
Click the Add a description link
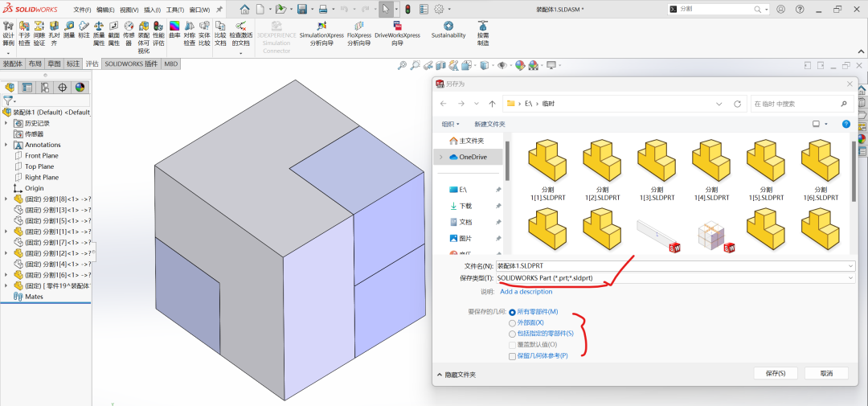(526, 292)
